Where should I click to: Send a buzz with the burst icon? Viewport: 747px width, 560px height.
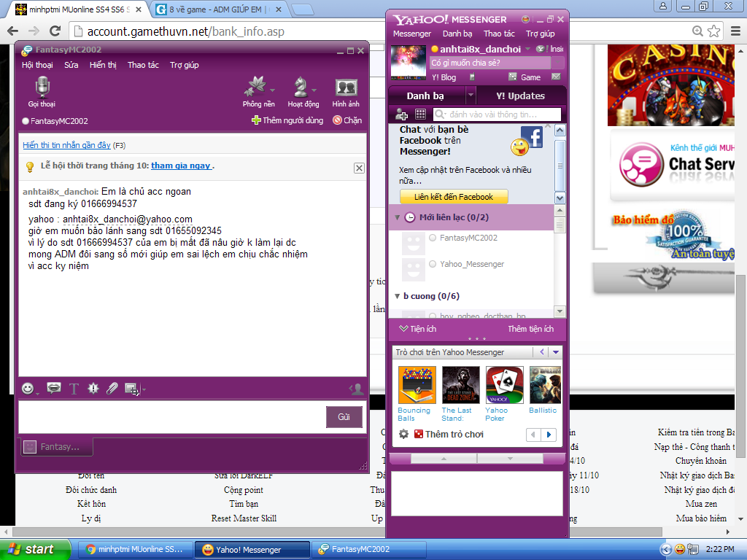click(93, 389)
